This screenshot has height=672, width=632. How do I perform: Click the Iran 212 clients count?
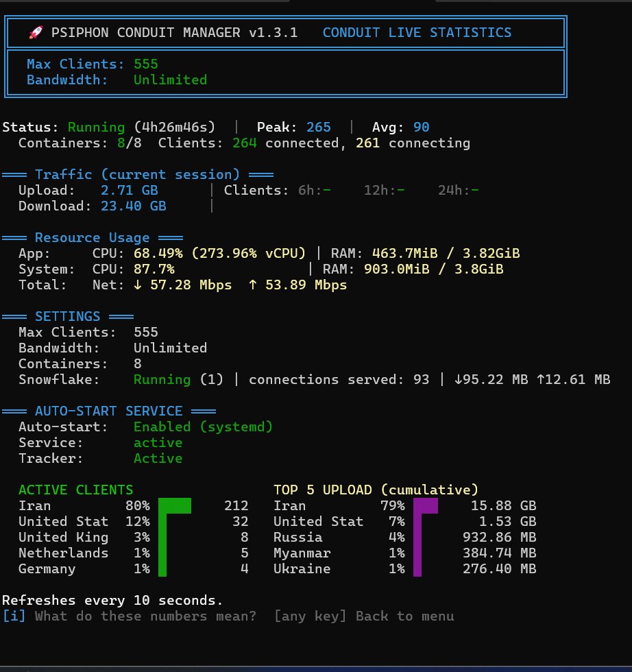[236, 506]
